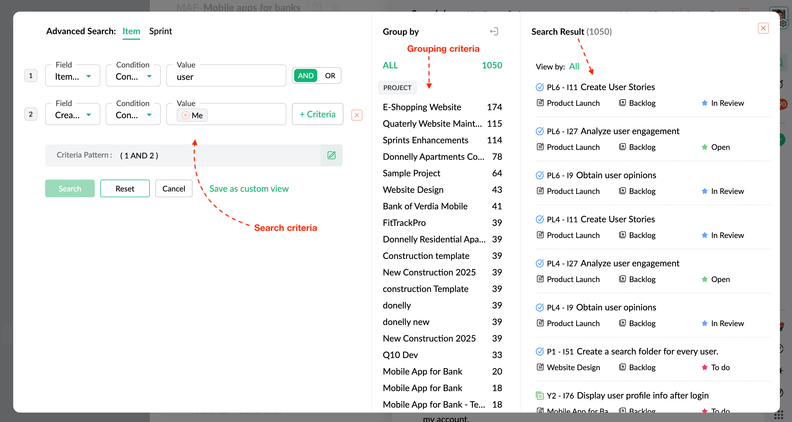Click the Cancel button

tap(174, 189)
